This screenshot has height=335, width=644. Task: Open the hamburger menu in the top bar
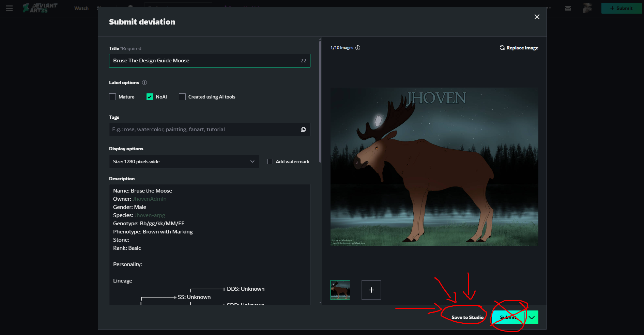(x=9, y=8)
